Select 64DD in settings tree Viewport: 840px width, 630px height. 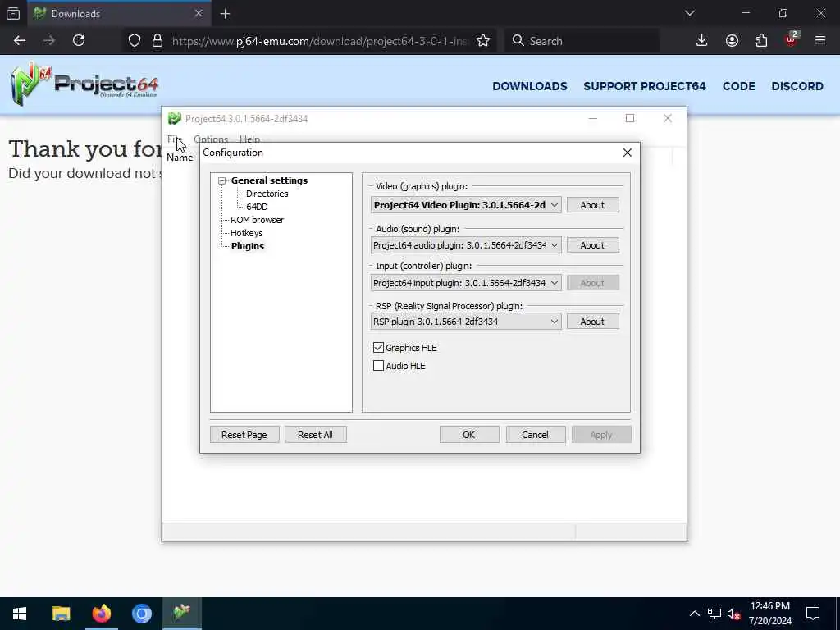click(257, 207)
